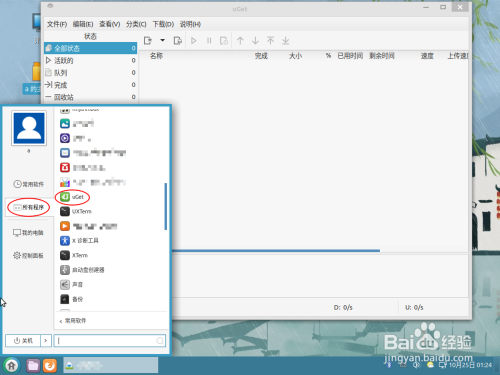Expand the arrow next to 关机
The image size is (500, 375).
tap(46, 341)
